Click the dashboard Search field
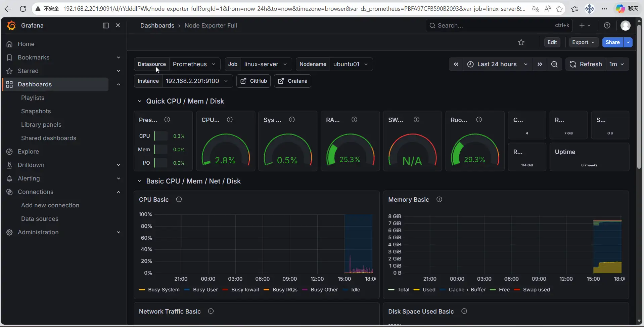Screen dimensions: 644x327 click(494, 26)
